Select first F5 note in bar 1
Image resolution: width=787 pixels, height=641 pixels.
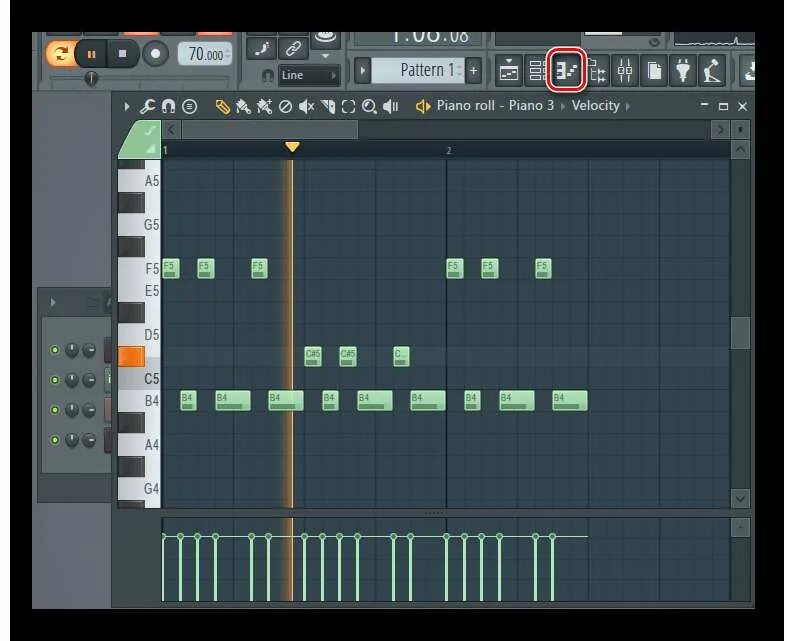click(171, 269)
